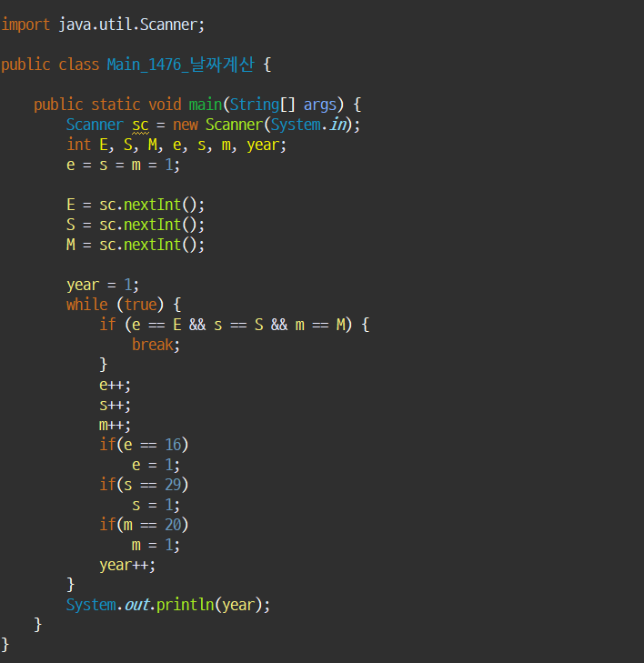644x663 pixels.
Task: Click java.util.Scanner in the import statement
Action: (128, 25)
